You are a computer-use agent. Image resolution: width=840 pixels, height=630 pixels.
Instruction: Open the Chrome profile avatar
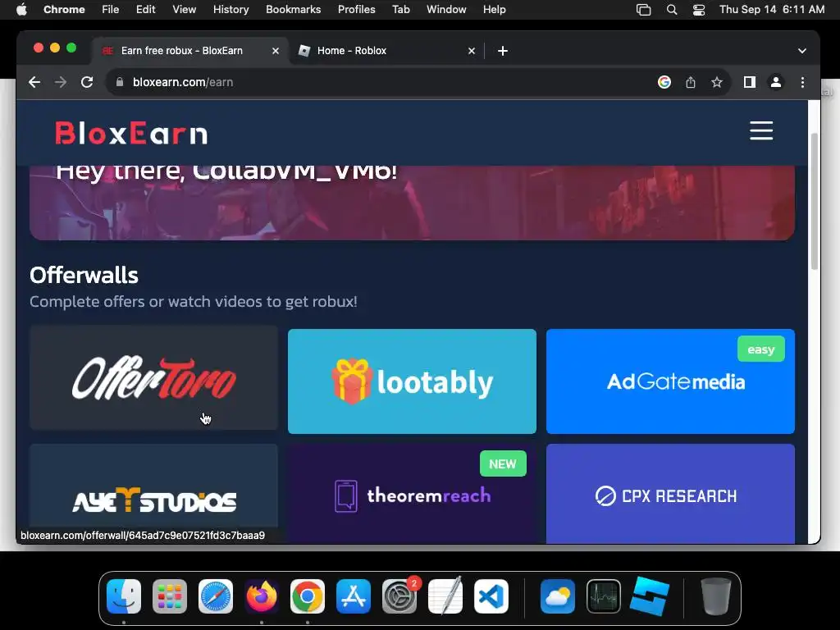point(776,82)
